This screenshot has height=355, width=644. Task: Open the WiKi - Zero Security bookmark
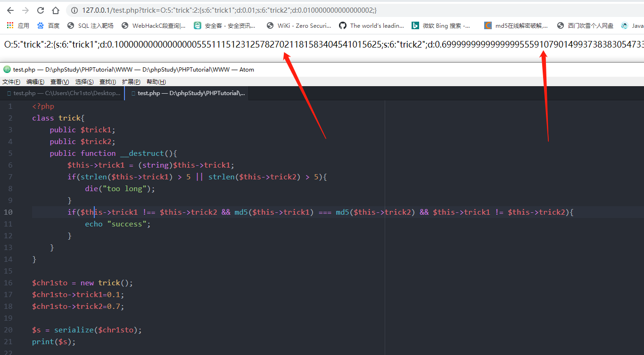(x=299, y=25)
